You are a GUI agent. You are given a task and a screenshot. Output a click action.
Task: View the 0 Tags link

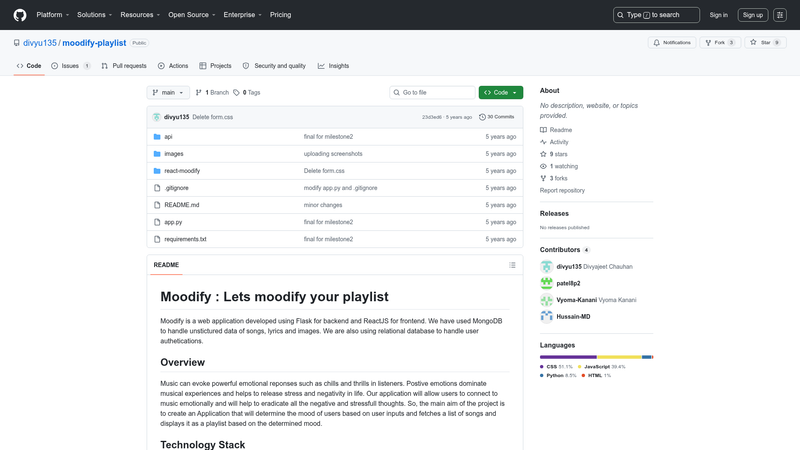pos(247,92)
